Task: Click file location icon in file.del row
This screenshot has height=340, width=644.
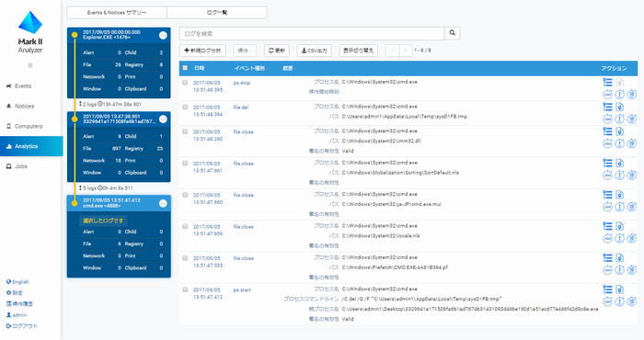Action: pos(620,107)
